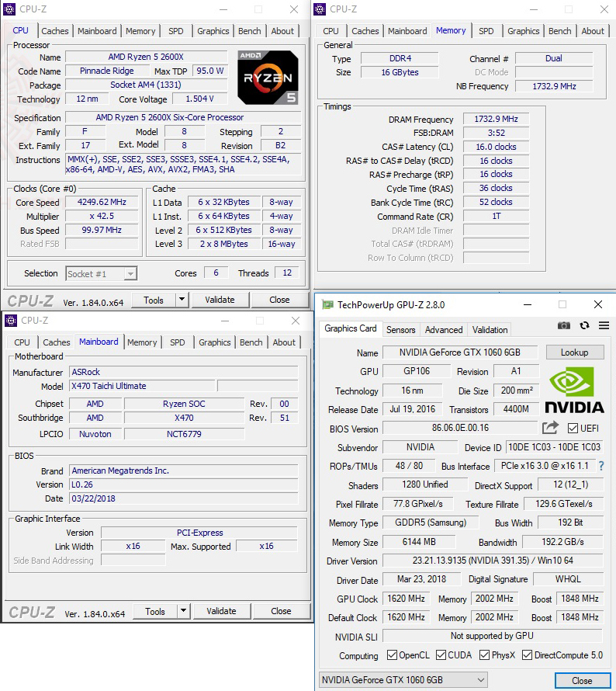This screenshot has width=616, height=691.
Task: Switch to Validation tab in GPU-Z
Action: point(490,330)
